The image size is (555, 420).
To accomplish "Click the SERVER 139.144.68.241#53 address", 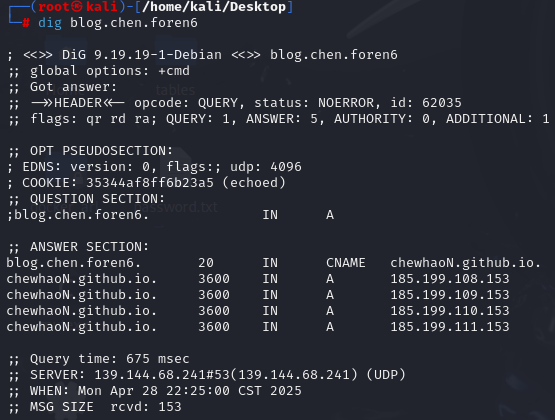I will coord(162,375).
